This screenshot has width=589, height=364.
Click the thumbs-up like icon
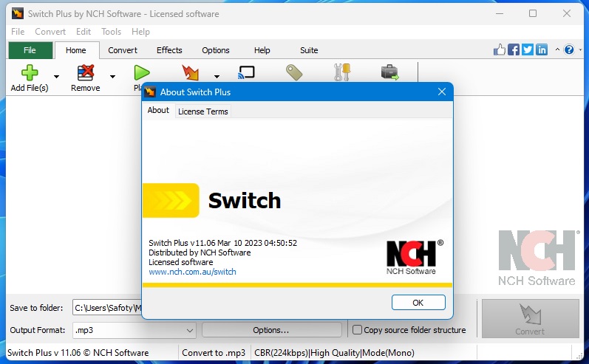[500, 49]
